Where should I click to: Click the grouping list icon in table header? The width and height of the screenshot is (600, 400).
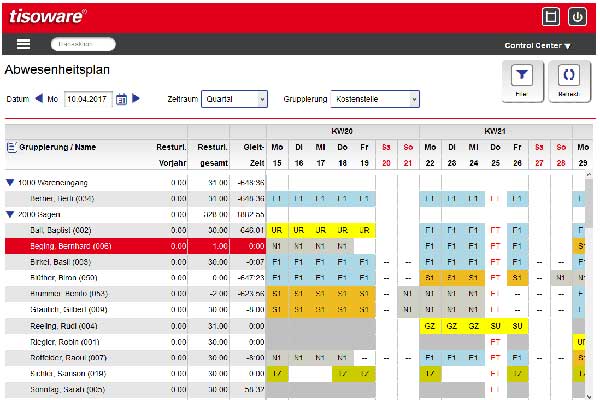(11, 147)
